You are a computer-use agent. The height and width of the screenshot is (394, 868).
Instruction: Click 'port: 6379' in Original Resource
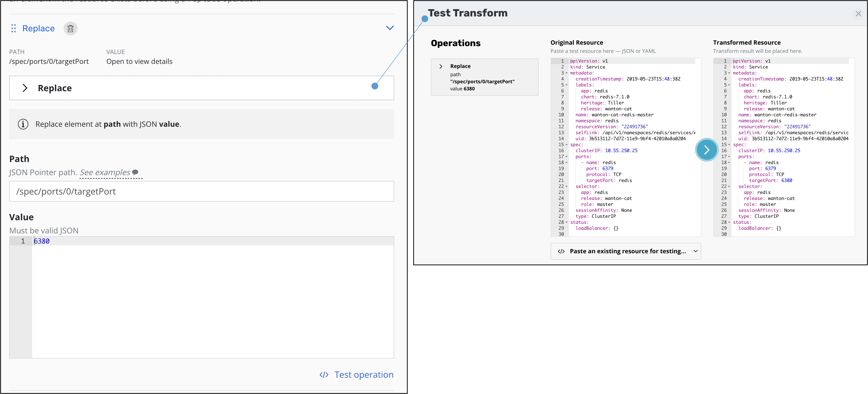point(599,168)
